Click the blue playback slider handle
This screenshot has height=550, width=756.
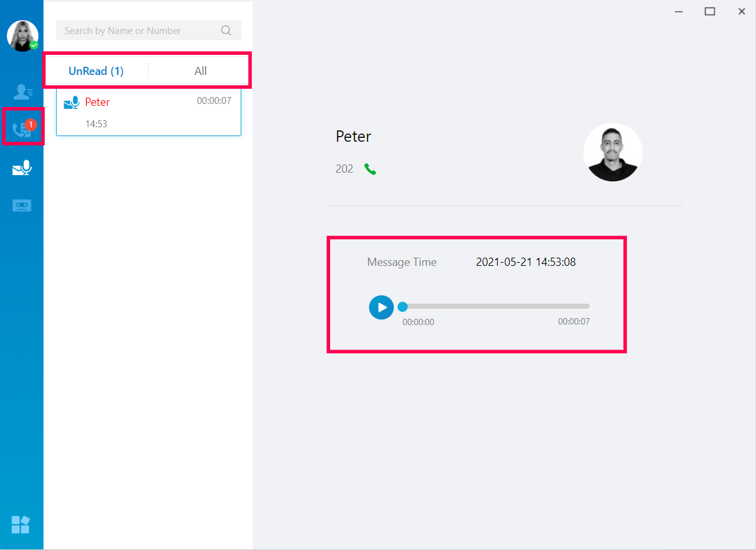click(x=403, y=307)
